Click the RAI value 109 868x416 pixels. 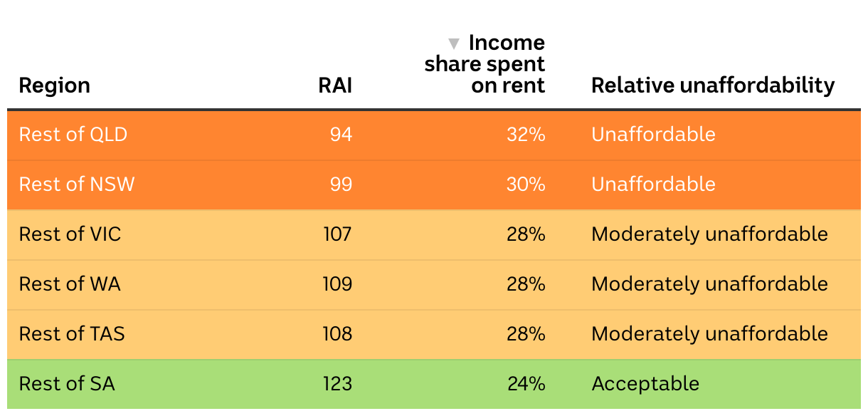337,284
